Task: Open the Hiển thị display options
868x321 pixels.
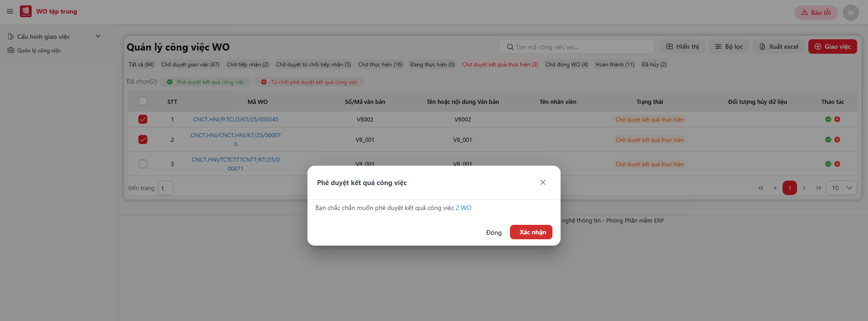Action: pyautogui.click(x=682, y=47)
